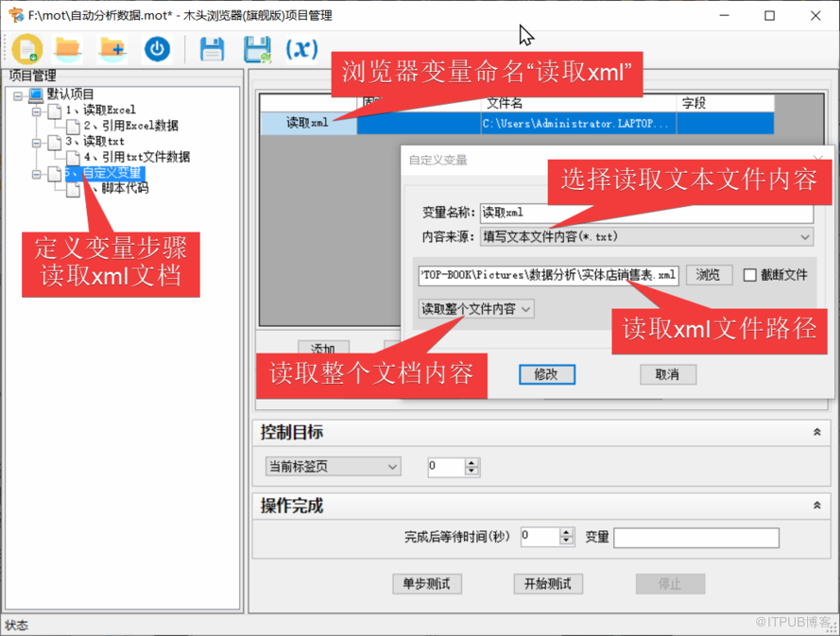The width and height of the screenshot is (840, 636).
Task: Click the 浏览 browse button
Action: 709,275
